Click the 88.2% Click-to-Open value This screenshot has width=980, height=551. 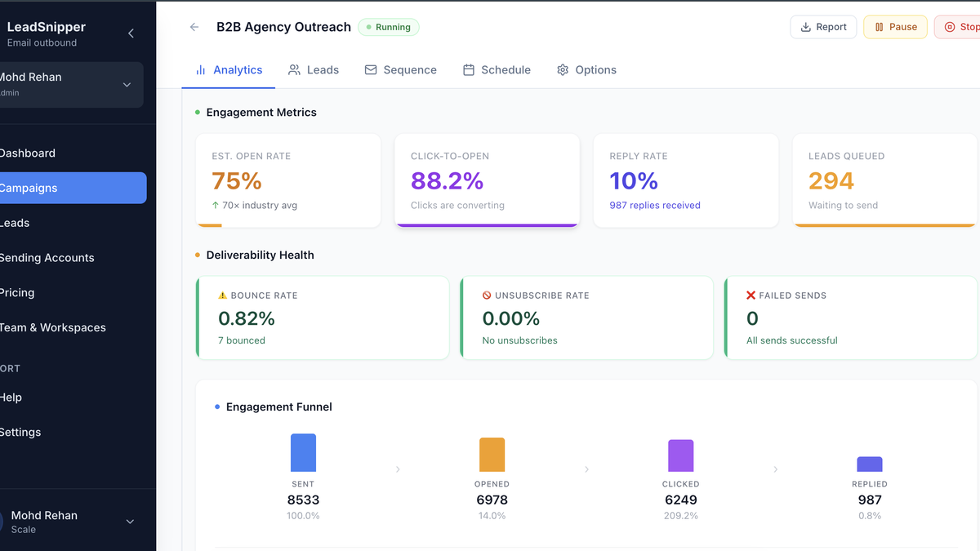point(448,180)
